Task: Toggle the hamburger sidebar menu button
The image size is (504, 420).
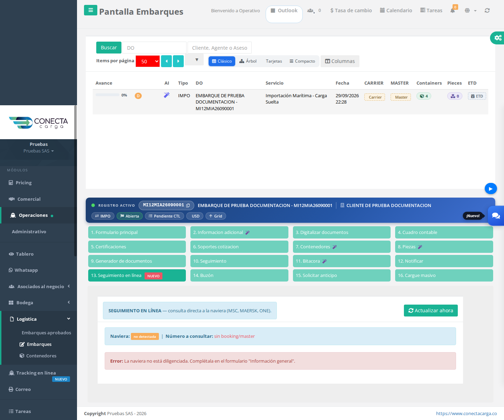Action: pyautogui.click(x=91, y=10)
